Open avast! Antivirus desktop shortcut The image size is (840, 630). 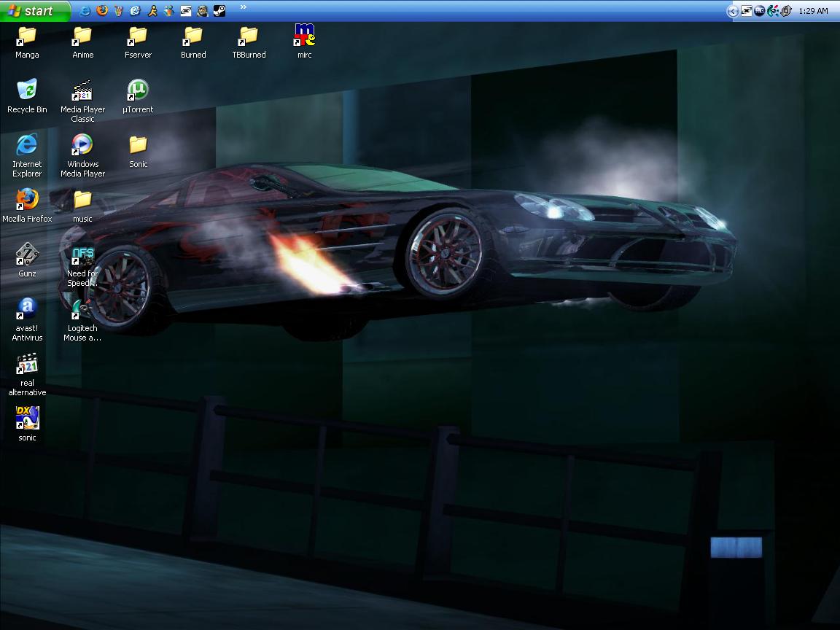(27, 320)
